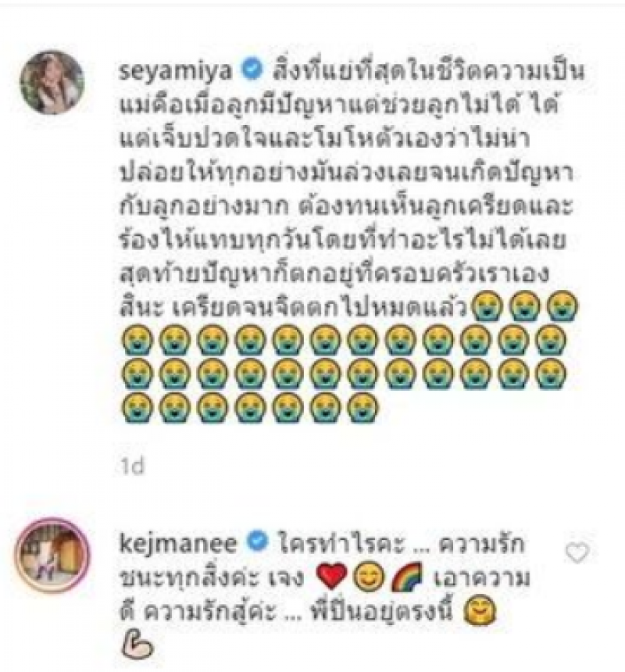Like kejmanee's comment with the heart icon
The image size is (625, 672).
[577, 553]
